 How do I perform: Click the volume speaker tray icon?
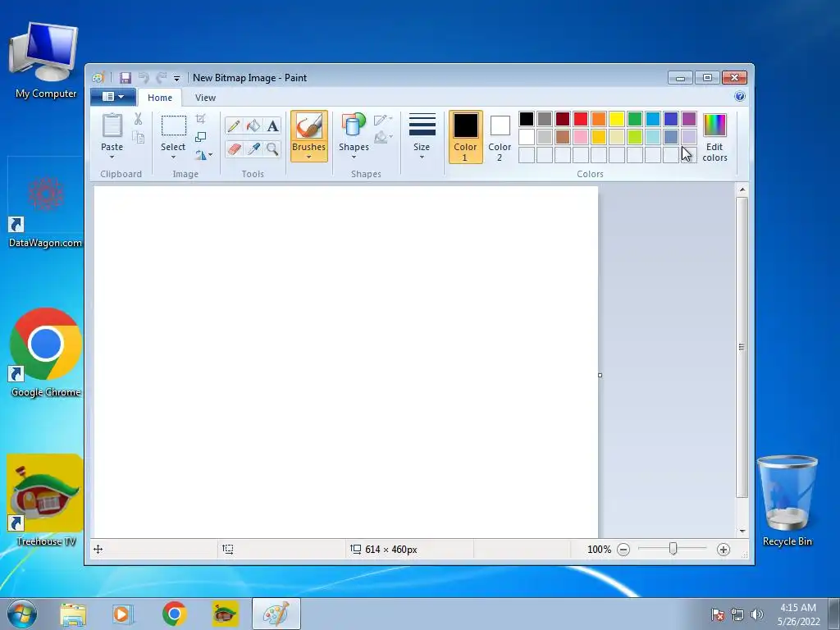(756, 614)
